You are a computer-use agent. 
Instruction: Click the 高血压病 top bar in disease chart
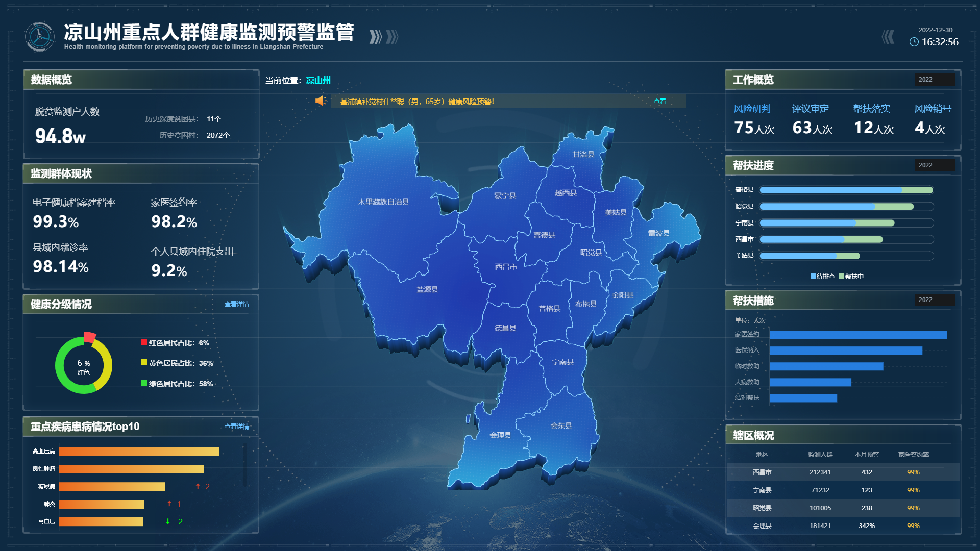pos(139,452)
